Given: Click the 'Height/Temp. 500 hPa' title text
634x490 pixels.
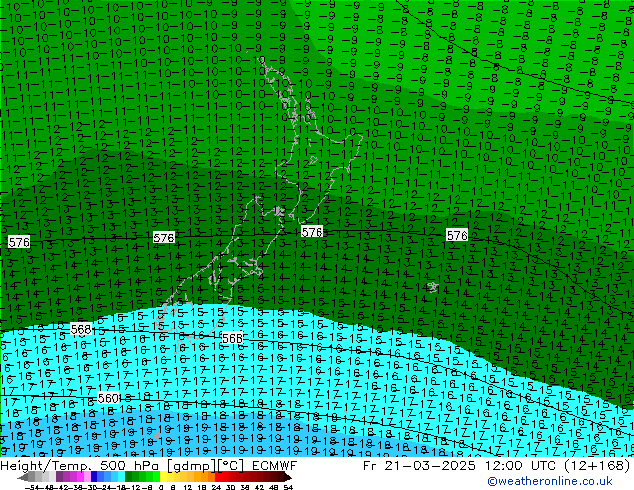Looking at the screenshot, I should click(x=79, y=466).
